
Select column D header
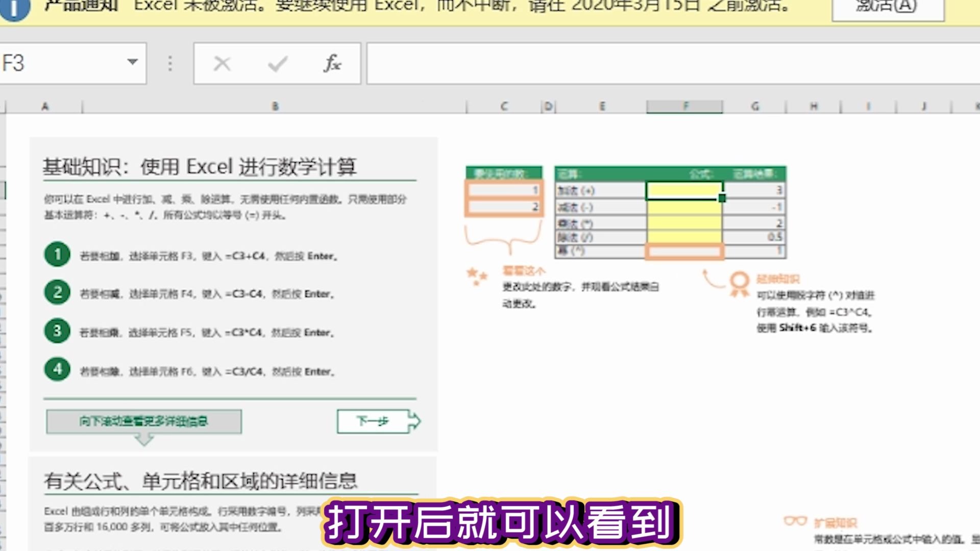pos(549,106)
